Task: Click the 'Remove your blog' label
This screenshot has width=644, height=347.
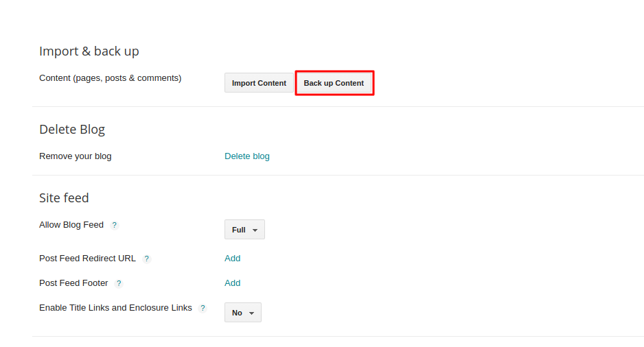Action: [75, 156]
